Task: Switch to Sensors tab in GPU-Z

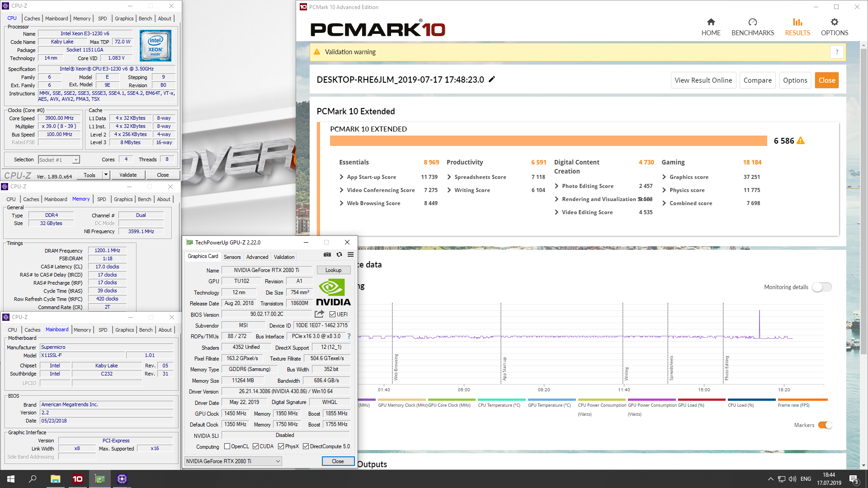Action: point(232,257)
